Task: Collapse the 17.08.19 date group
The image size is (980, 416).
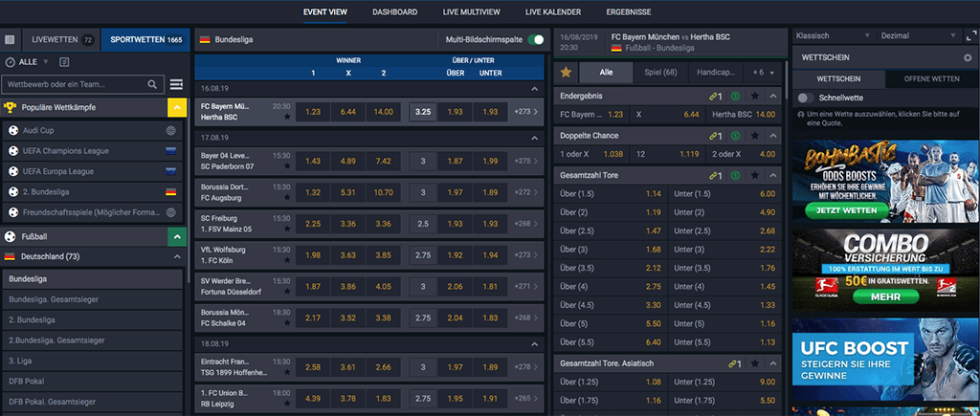Action: coord(534,138)
